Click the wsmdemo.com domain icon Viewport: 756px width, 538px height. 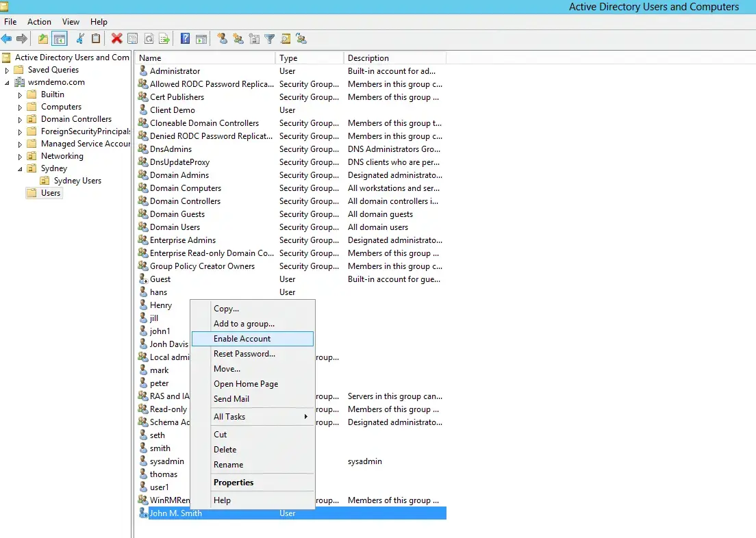coord(20,82)
